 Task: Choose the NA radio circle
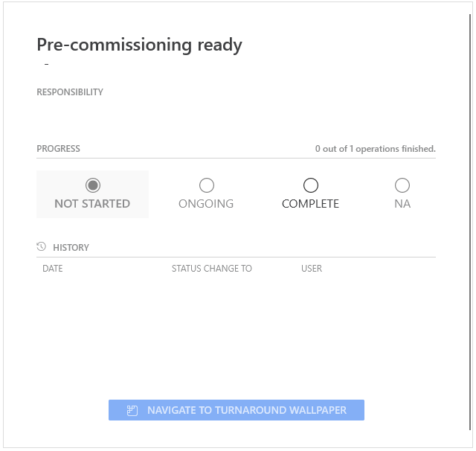[x=402, y=185]
